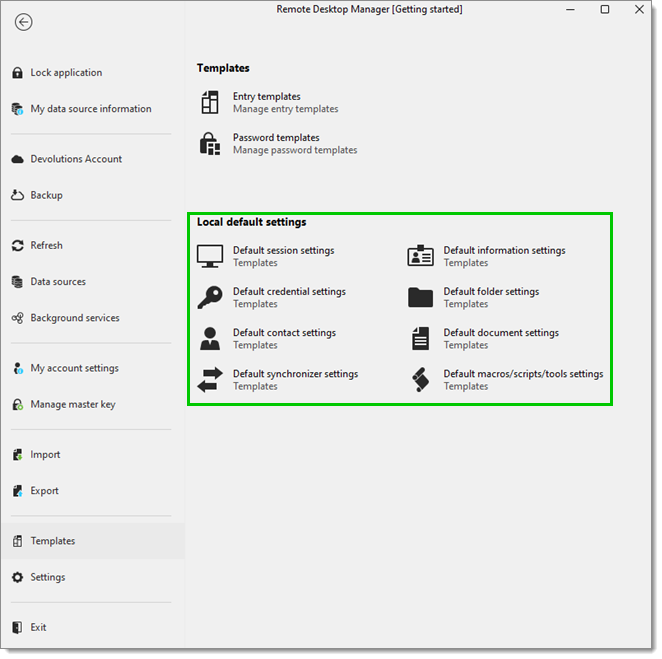The height and width of the screenshot is (659, 662).
Task: Click the Settings gear icon
Action: (x=17, y=577)
